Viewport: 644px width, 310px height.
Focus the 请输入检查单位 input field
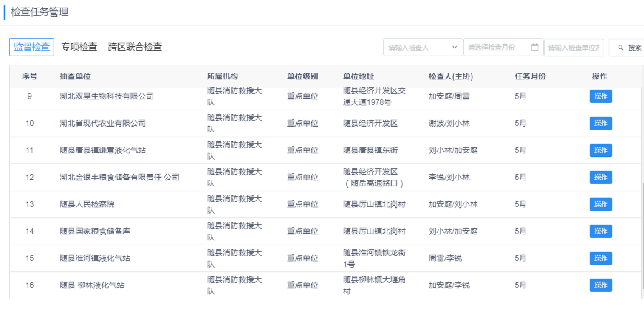tap(574, 48)
